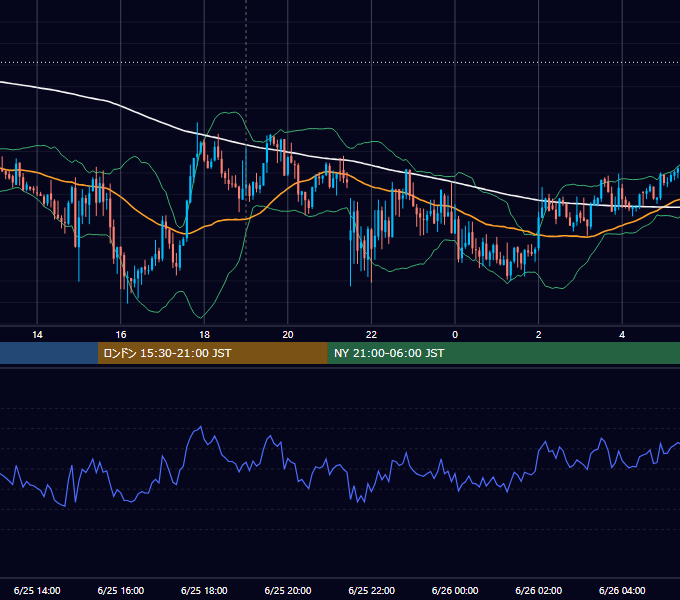Click the 18 hour label on price chart axis
Image resolution: width=680 pixels, height=600 pixels.
pyautogui.click(x=204, y=335)
